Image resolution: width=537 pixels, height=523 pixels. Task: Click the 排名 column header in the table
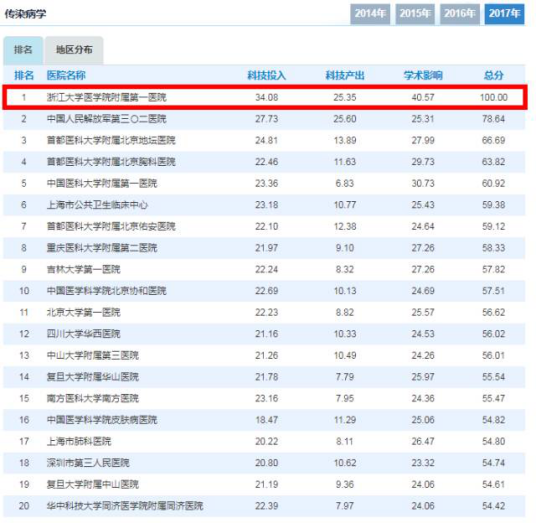pyautogui.click(x=24, y=75)
